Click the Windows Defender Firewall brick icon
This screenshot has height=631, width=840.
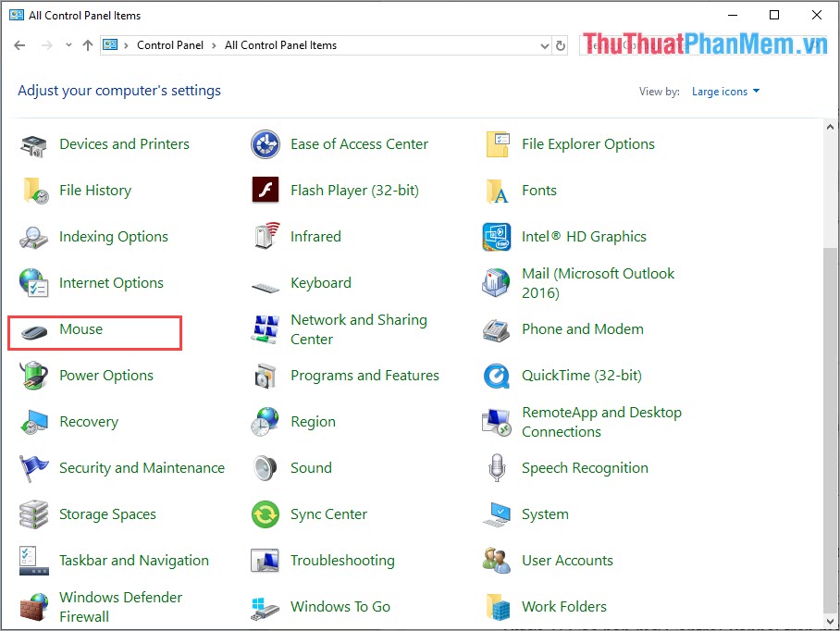click(x=34, y=607)
